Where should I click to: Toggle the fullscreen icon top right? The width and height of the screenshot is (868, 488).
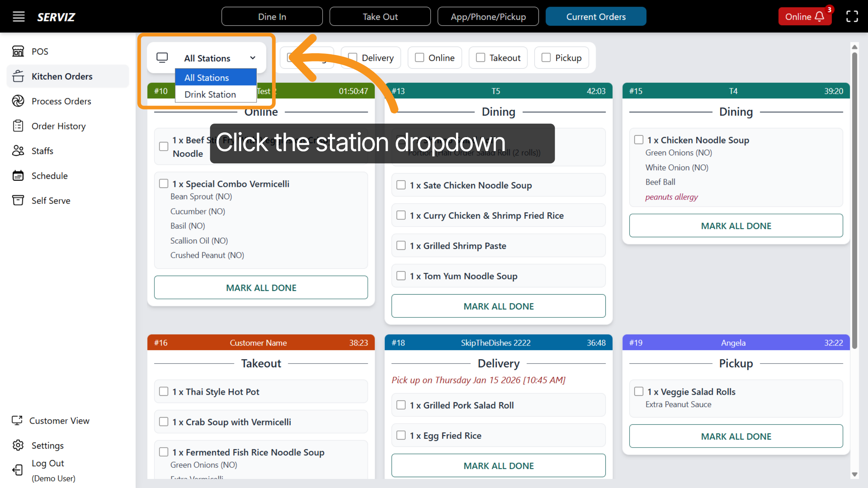852,16
